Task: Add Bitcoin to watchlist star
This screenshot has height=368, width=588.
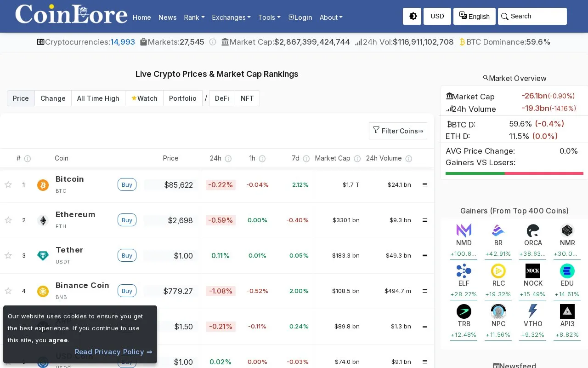Action: click(x=8, y=184)
